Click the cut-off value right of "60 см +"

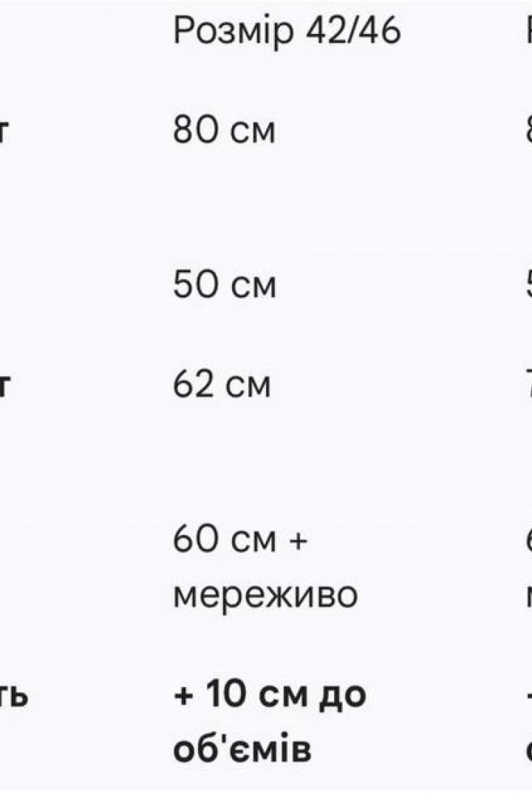tap(528, 541)
